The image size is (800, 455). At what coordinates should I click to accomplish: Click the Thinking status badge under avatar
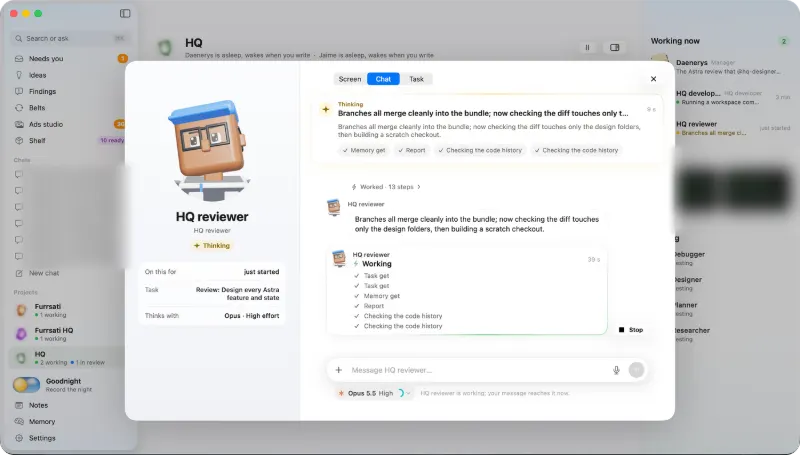212,245
